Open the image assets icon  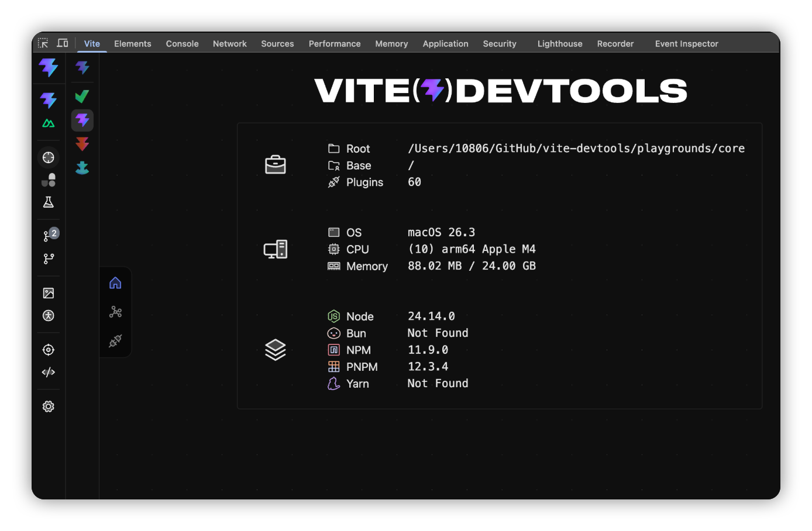(49, 293)
